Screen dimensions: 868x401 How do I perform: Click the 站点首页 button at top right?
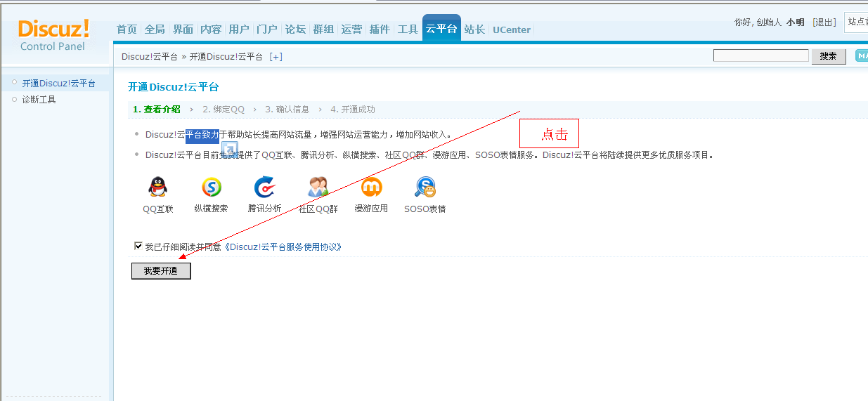[x=856, y=22]
